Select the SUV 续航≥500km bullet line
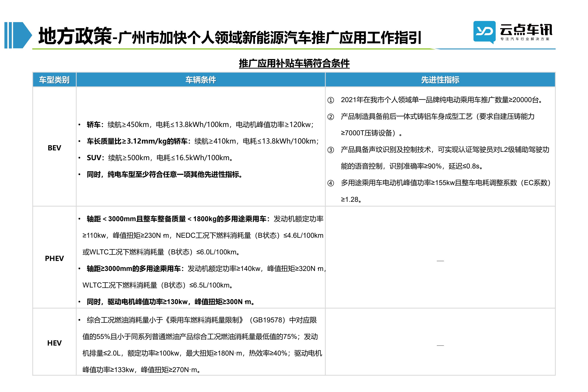The width and height of the screenshot is (588, 392). [x=156, y=158]
